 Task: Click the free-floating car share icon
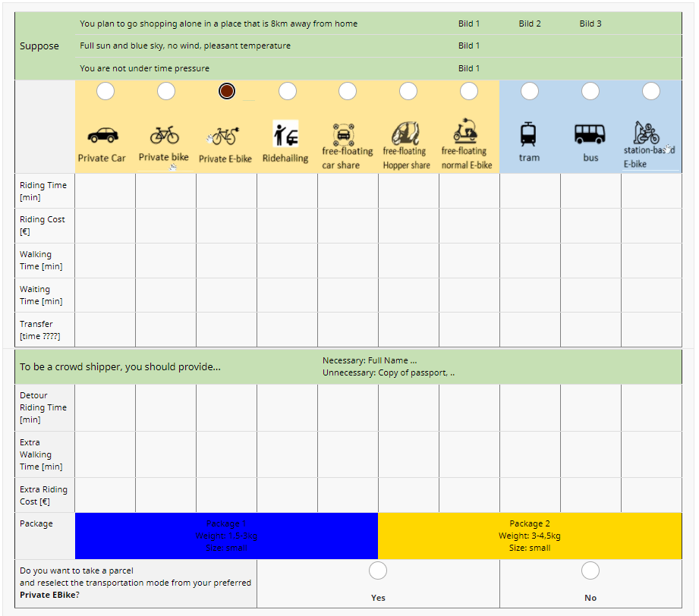tap(346, 134)
